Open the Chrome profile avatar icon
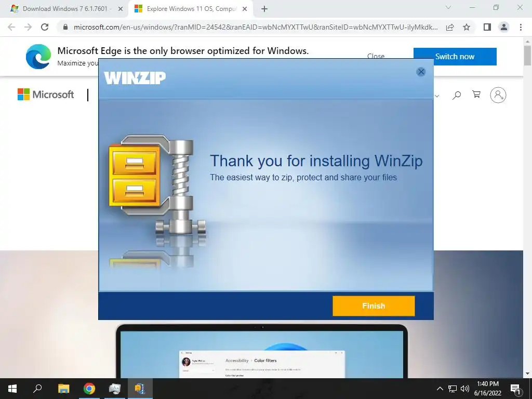This screenshot has width=532, height=399. click(504, 27)
